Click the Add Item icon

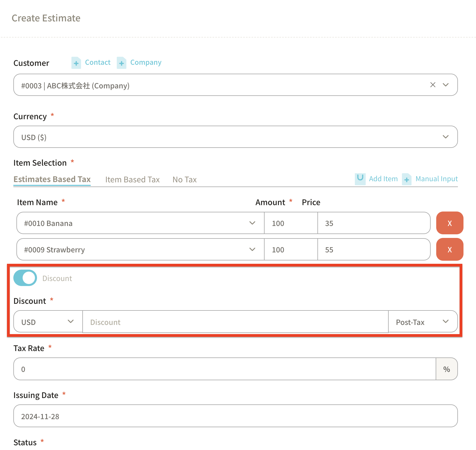pos(360,179)
